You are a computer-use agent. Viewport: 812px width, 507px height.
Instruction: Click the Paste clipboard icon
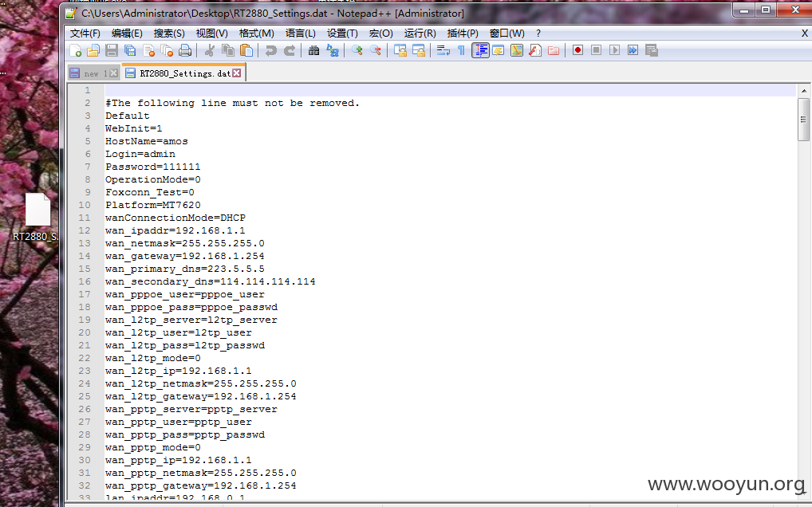(246, 50)
